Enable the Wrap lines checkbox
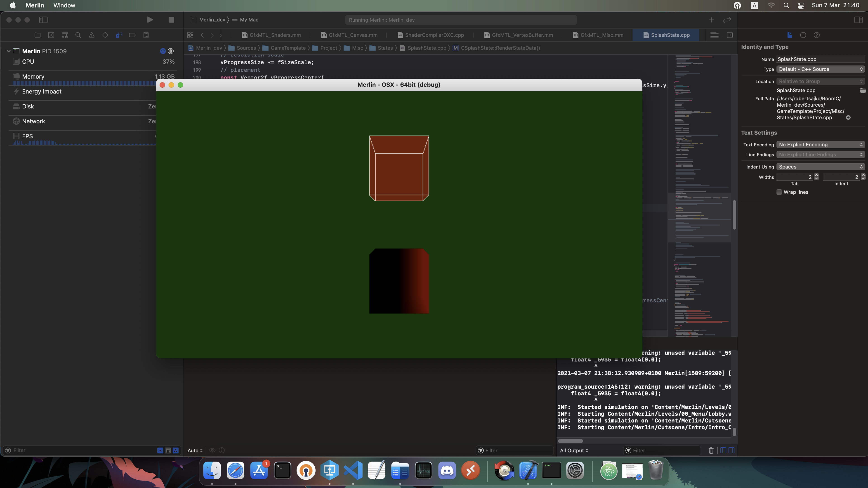 point(779,192)
